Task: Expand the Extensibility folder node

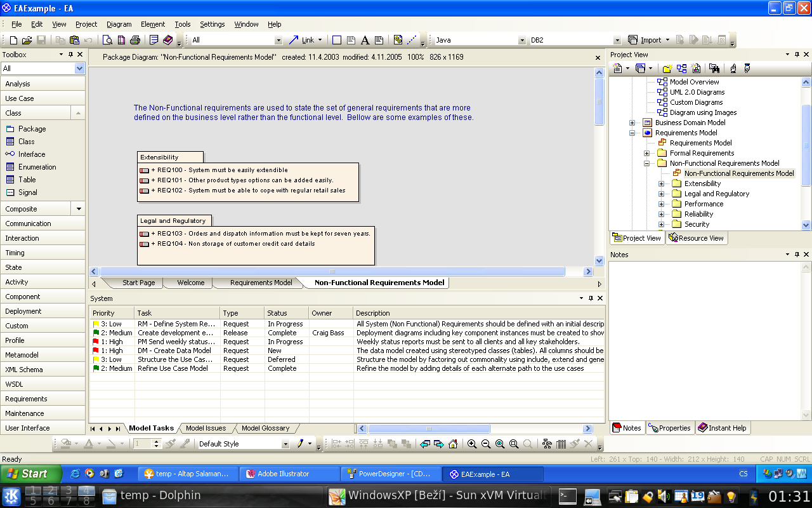Action: point(661,184)
